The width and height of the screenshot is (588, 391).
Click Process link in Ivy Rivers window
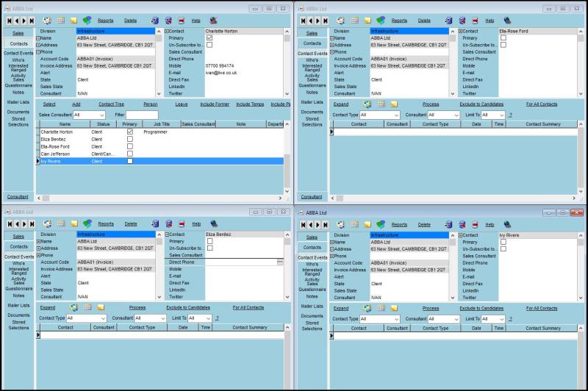(x=431, y=308)
